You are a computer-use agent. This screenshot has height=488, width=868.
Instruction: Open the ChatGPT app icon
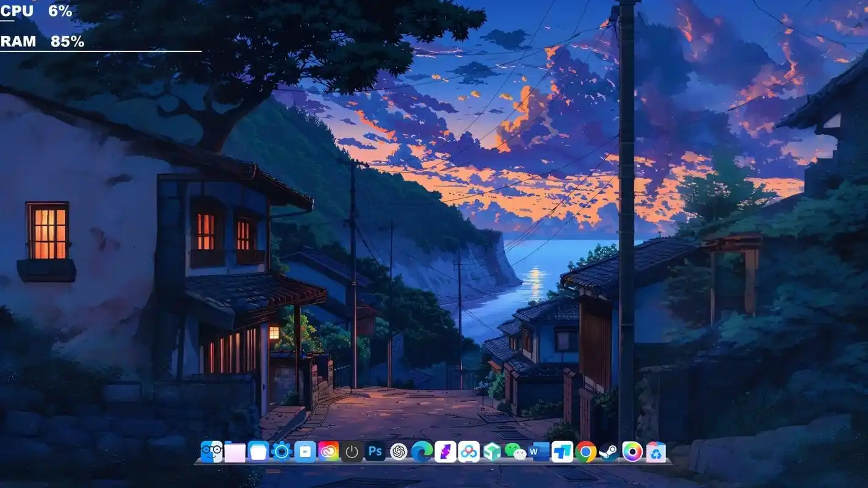[x=399, y=452]
